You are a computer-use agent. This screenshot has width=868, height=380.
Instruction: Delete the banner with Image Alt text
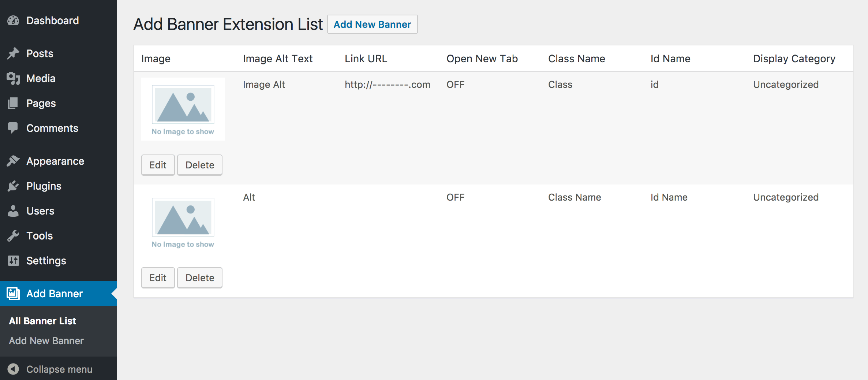pos(200,165)
